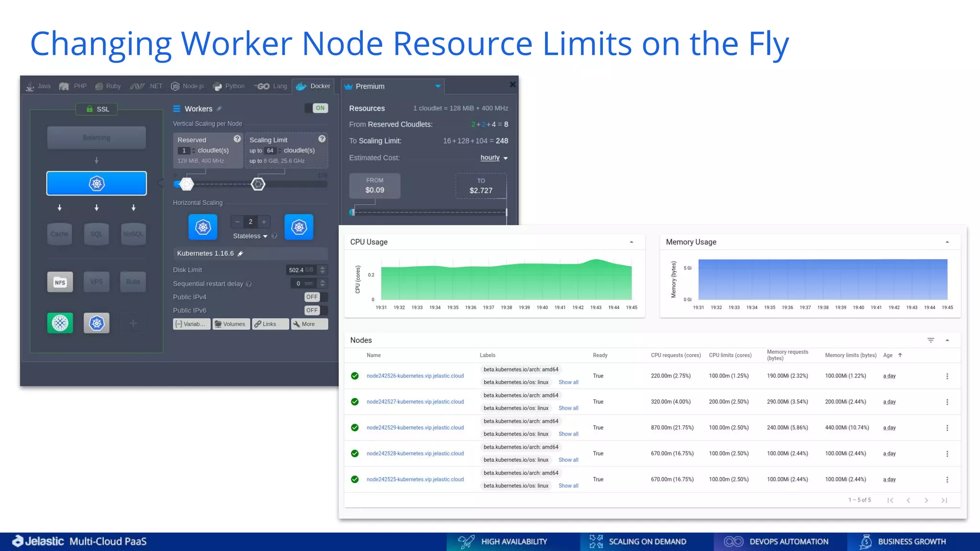
Task: Toggle the Public IPv4 switch
Action: click(316, 297)
